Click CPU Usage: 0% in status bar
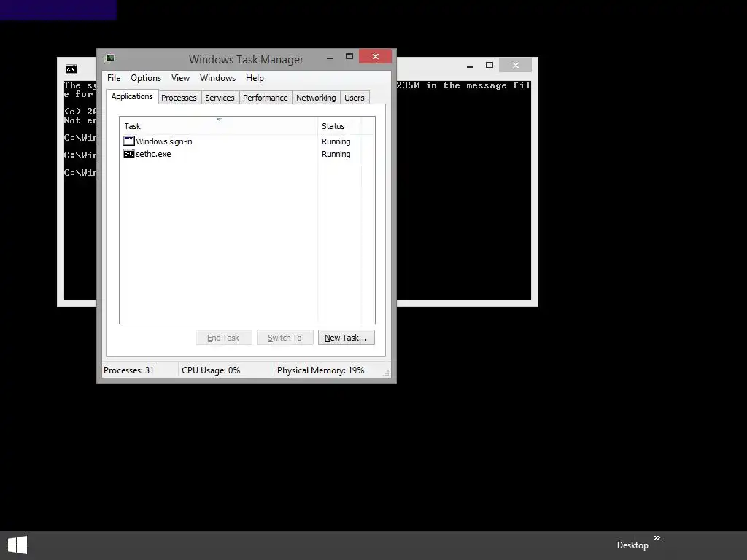This screenshot has width=747, height=560. [211, 370]
